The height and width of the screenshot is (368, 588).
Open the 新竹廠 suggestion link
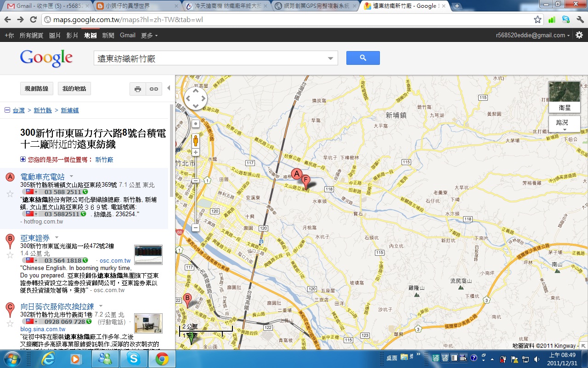coord(104,160)
